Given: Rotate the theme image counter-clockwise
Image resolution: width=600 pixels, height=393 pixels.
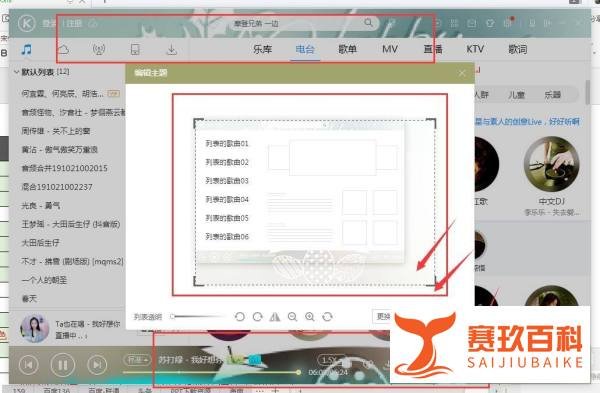Looking at the screenshot, I should (x=240, y=316).
